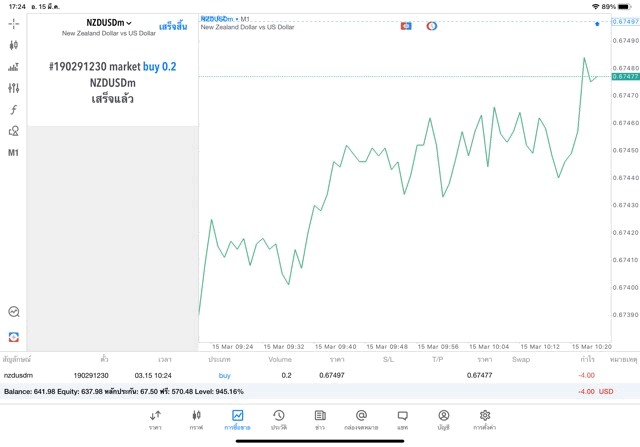Open the indicators function icon
Screen dimensions: 640x447
click(x=14, y=110)
